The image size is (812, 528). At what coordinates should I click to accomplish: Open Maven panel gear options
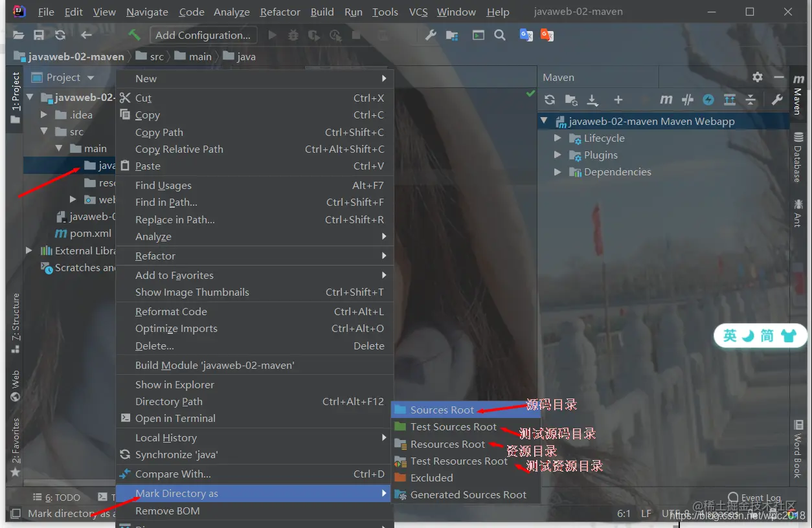pyautogui.click(x=758, y=77)
